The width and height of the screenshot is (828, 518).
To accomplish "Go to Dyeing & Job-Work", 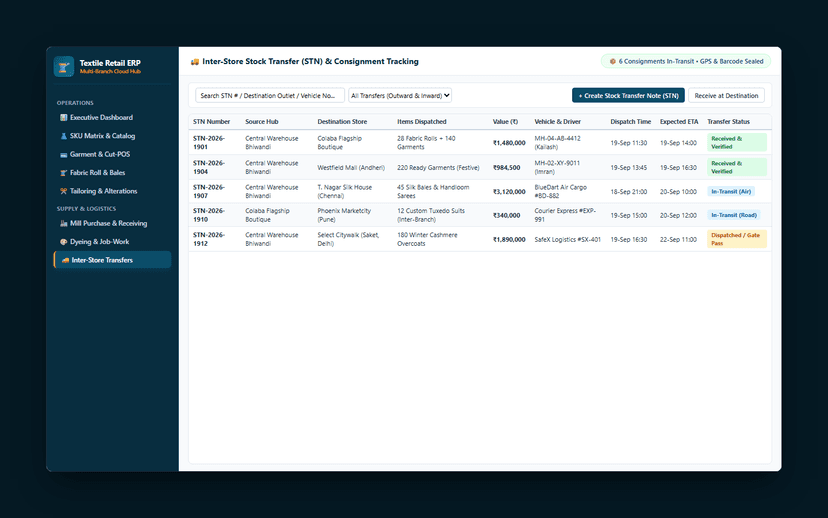I will coord(112,242).
